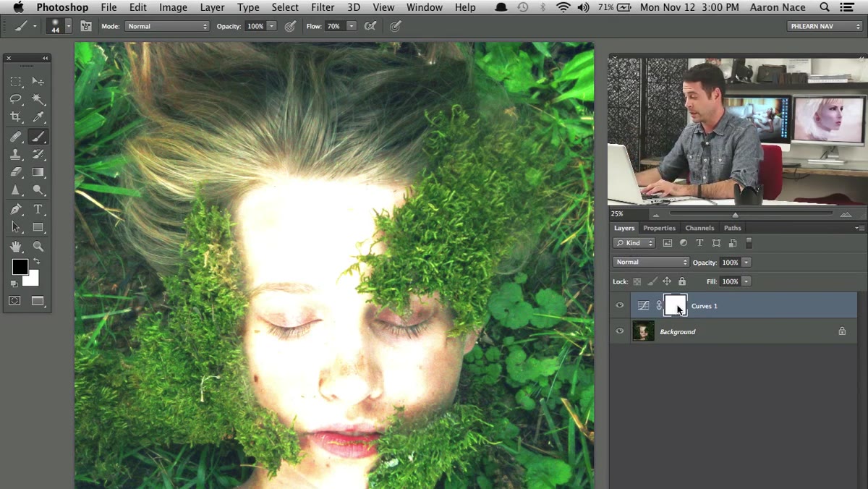Click the foreground color swatch
868x489 pixels.
(20, 267)
